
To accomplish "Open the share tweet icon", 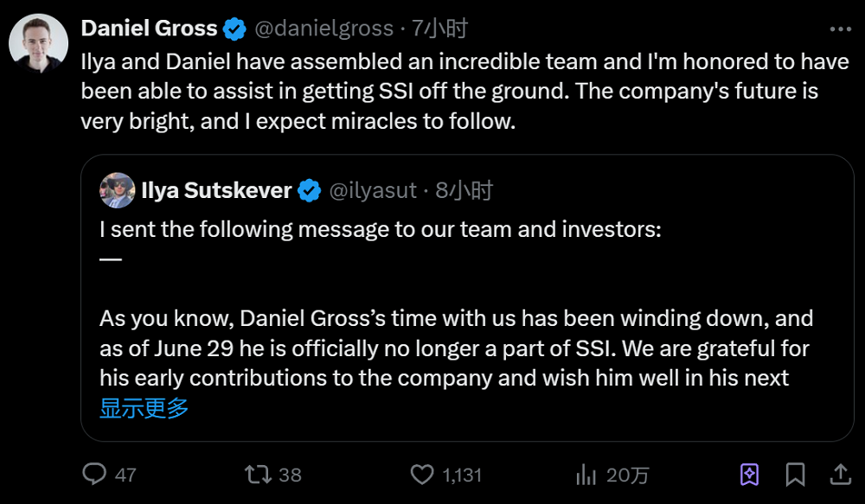I will point(840,474).
